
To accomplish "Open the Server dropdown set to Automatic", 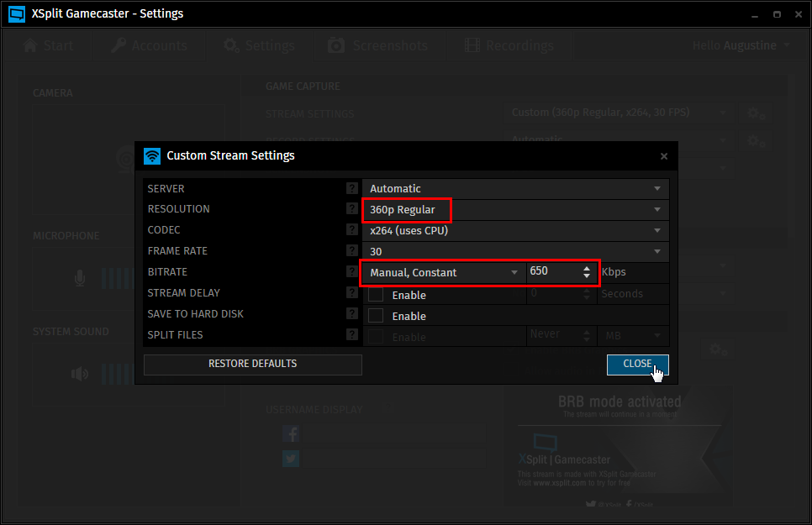I will point(516,188).
